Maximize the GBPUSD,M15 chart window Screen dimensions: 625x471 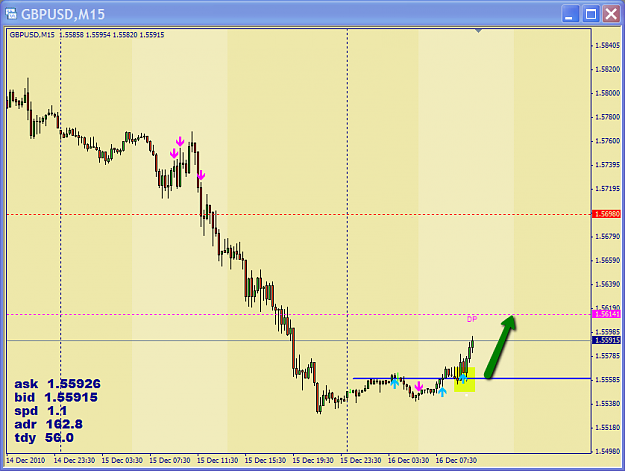coord(591,14)
